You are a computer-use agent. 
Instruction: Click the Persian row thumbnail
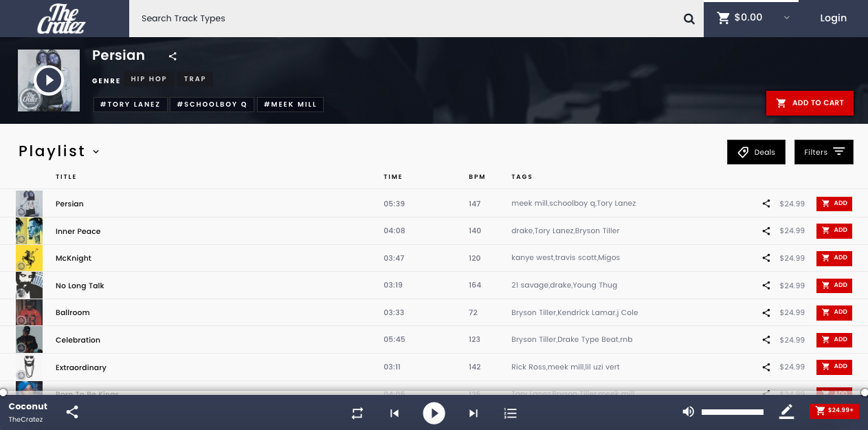click(29, 204)
